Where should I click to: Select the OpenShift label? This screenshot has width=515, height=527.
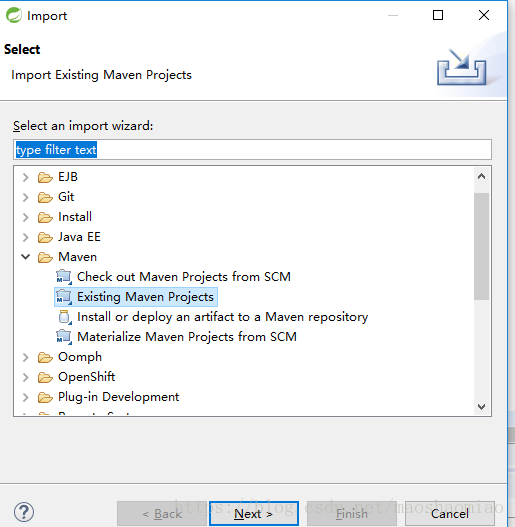87,377
